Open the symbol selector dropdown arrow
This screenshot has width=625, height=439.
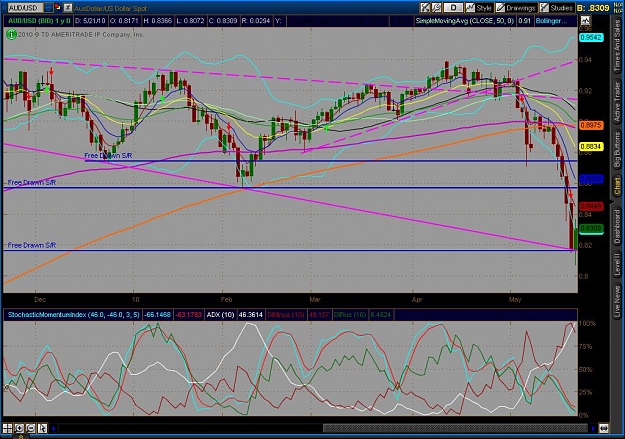tap(48, 8)
